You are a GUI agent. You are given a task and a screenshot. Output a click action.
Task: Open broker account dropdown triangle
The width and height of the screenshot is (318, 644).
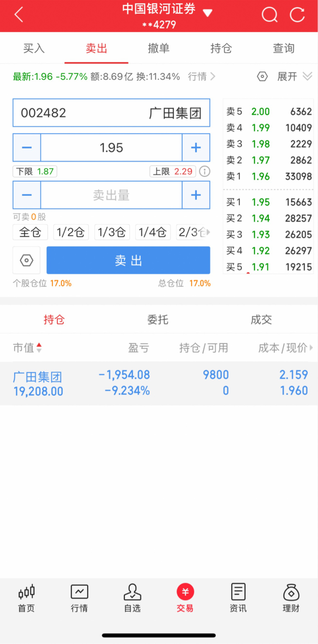(207, 13)
